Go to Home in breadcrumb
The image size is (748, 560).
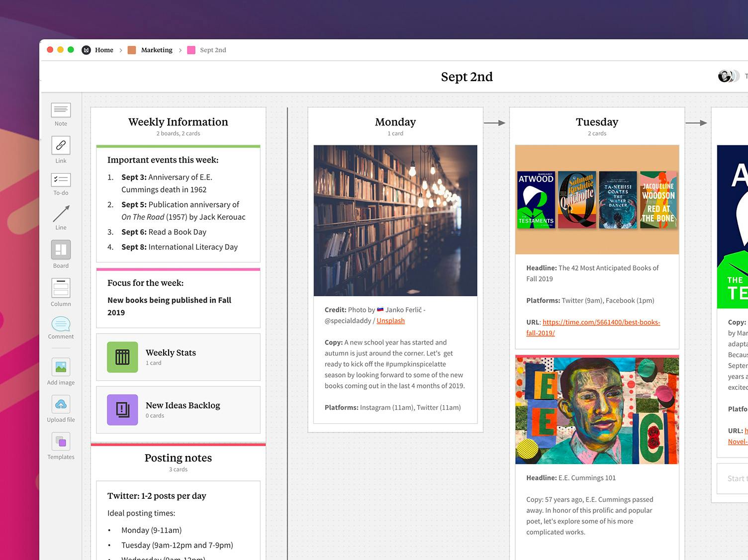click(x=104, y=50)
